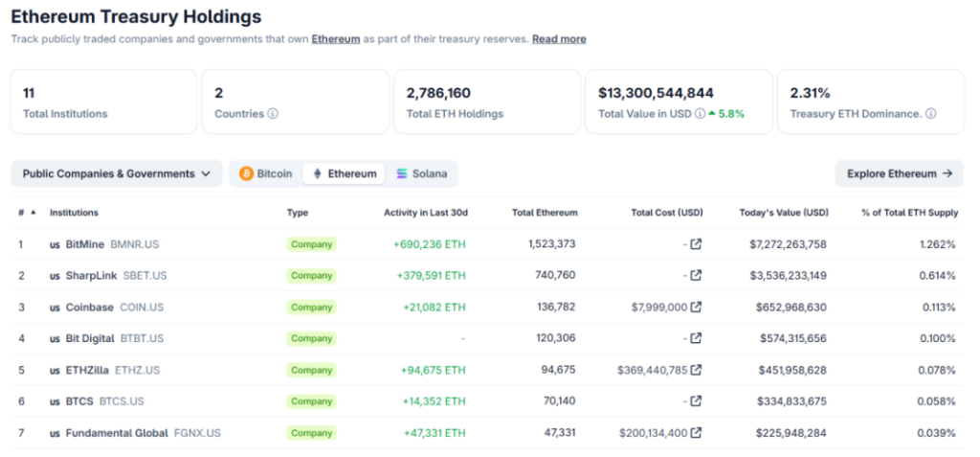Click the +690,236 ETH activity value
980x457 pixels.
tap(430, 244)
